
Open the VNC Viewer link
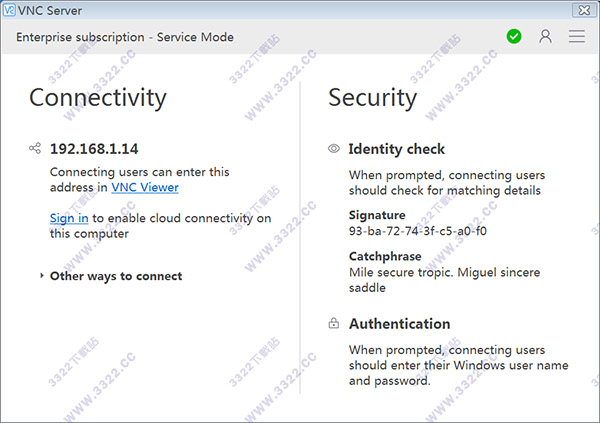coord(145,187)
